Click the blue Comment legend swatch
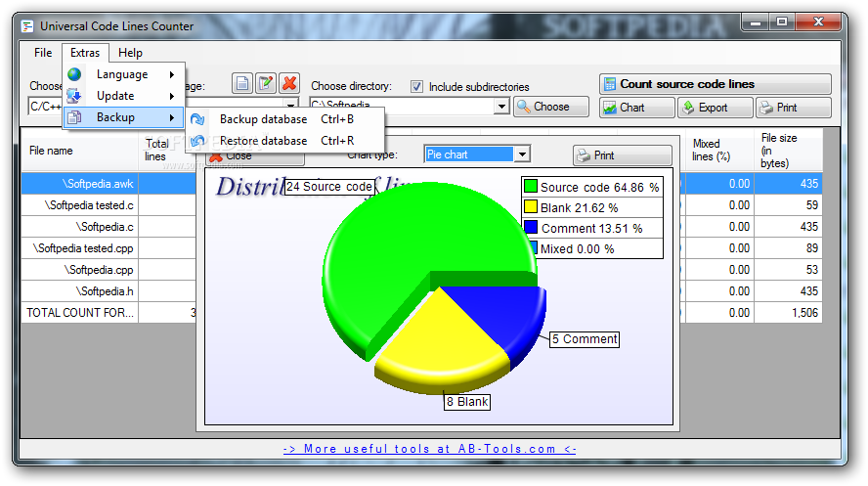868x486 pixels. tap(531, 227)
